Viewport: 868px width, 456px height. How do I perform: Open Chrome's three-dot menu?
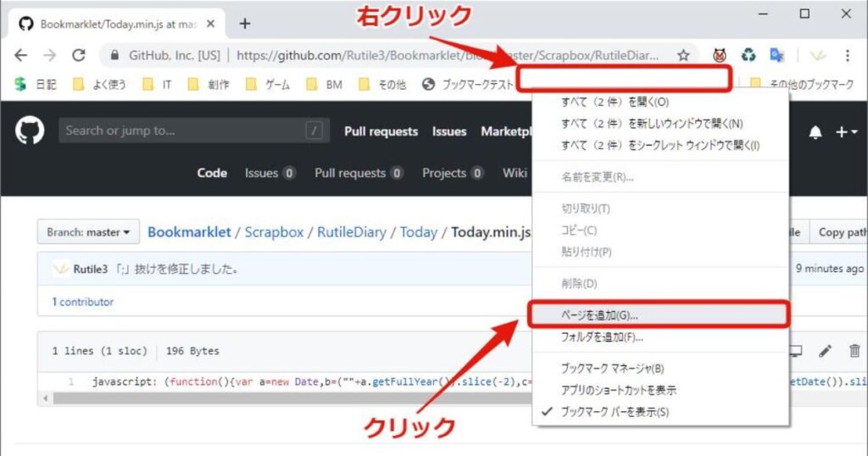point(848,55)
